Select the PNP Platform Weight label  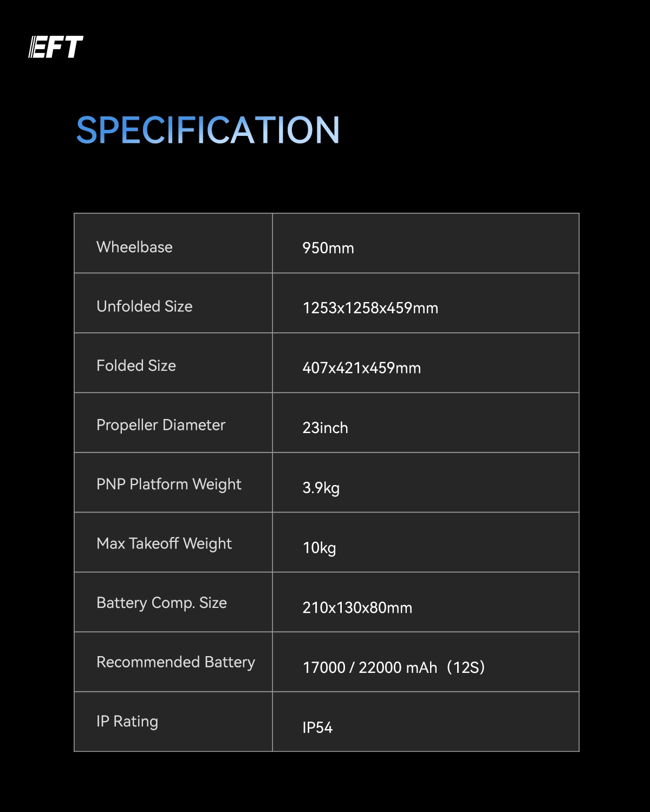pyautogui.click(x=168, y=484)
